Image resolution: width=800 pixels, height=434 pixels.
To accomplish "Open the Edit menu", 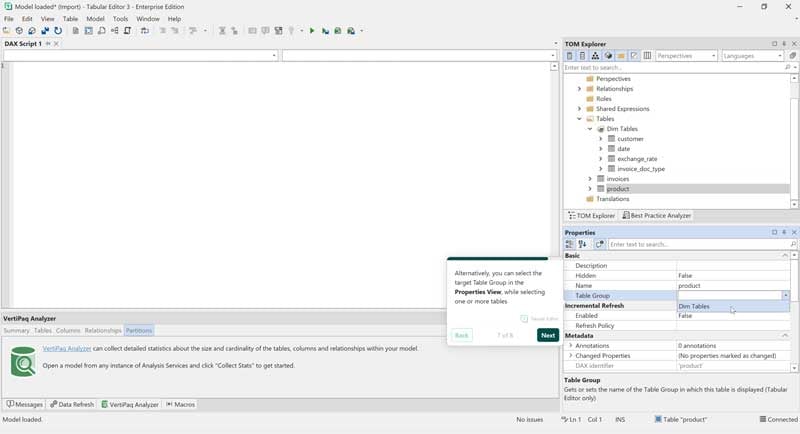I will point(27,19).
